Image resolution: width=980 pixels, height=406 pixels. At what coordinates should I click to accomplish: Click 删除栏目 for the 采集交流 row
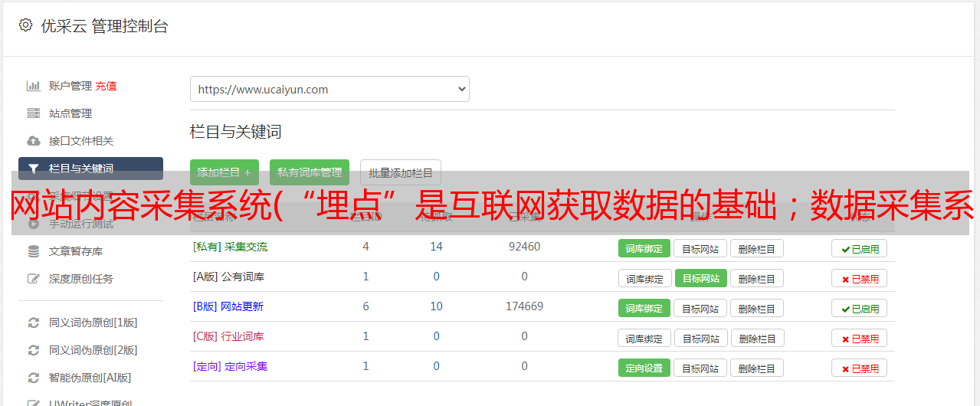[756, 248]
